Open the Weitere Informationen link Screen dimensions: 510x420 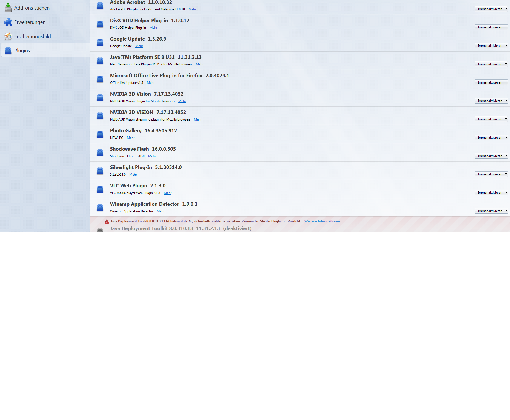(322, 221)
